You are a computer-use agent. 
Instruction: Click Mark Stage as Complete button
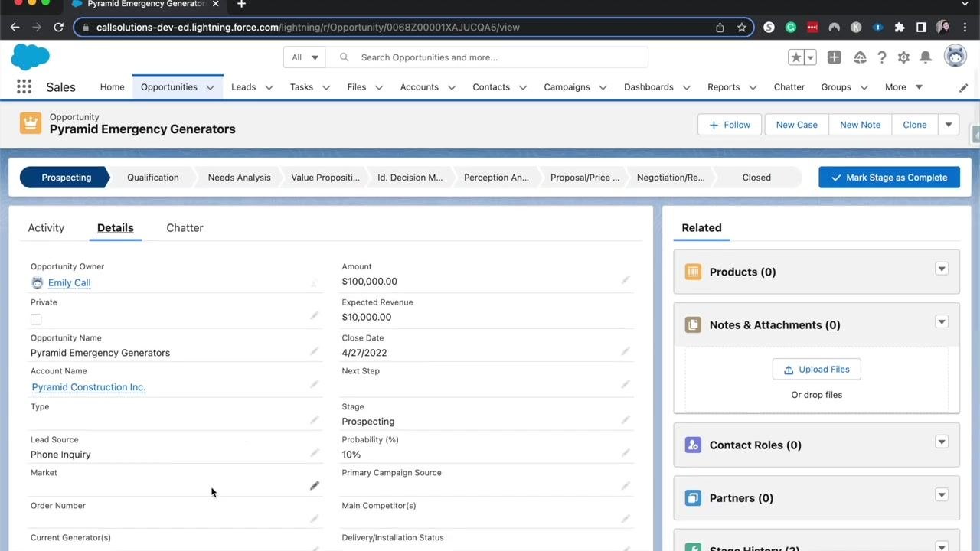[889, 178]
